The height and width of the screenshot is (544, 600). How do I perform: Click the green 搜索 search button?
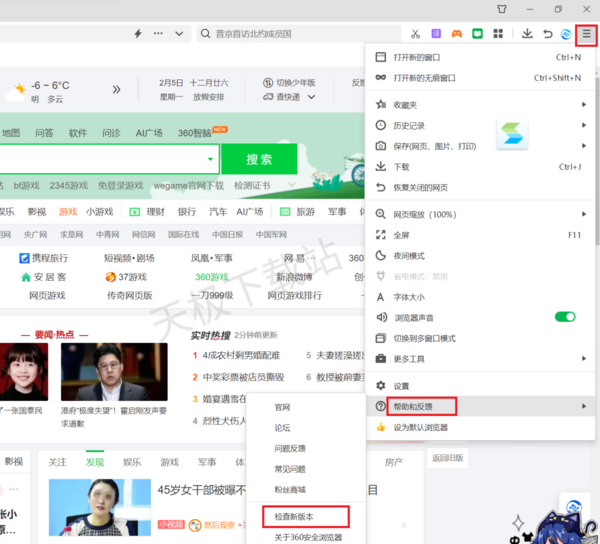(x=259, y=159)
